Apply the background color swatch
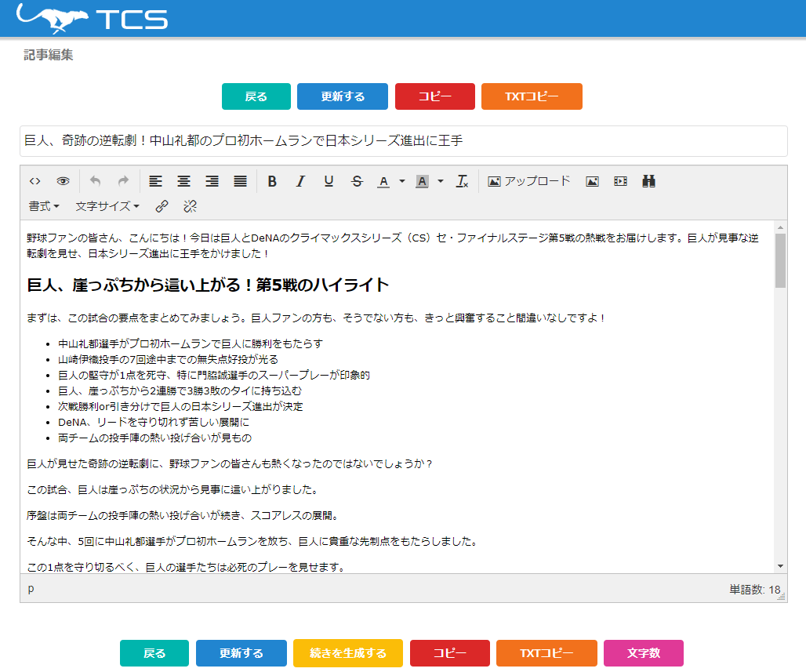Viewport: 806px width, 672px height. pos(422,181)
